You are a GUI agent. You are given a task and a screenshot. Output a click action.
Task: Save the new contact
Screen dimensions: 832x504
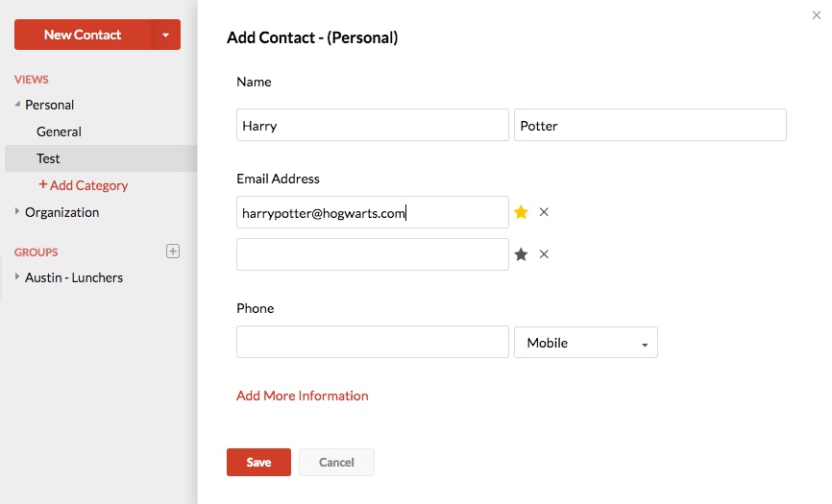(258, 462)
